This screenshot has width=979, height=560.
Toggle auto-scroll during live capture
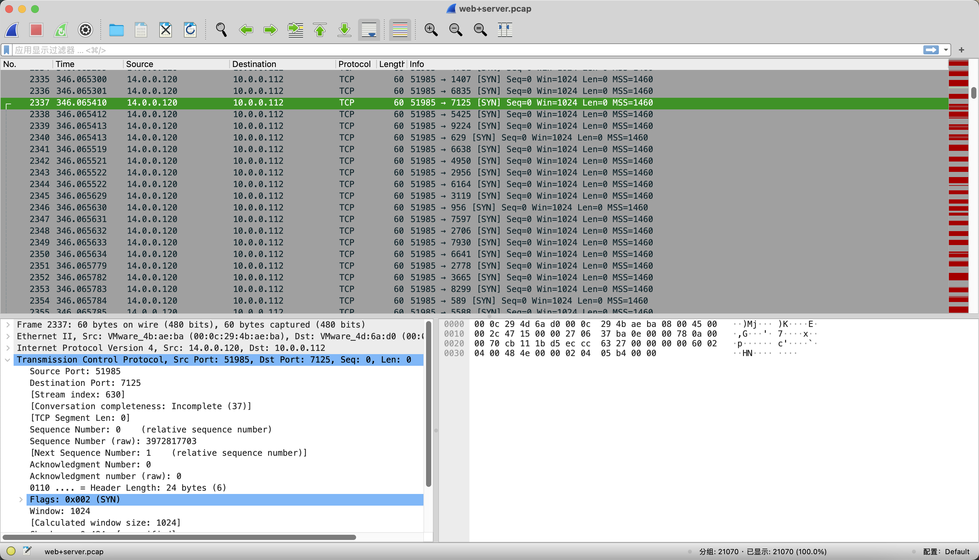point(369,29)
